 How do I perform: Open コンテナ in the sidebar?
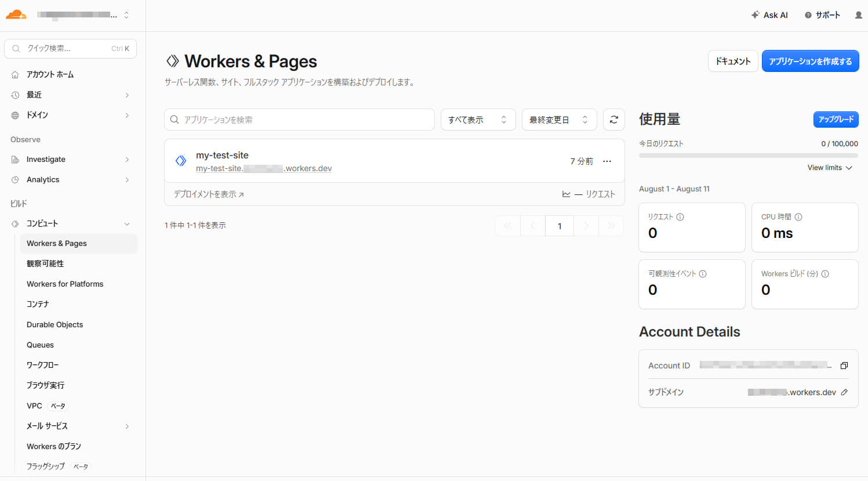tap(38, 304)
